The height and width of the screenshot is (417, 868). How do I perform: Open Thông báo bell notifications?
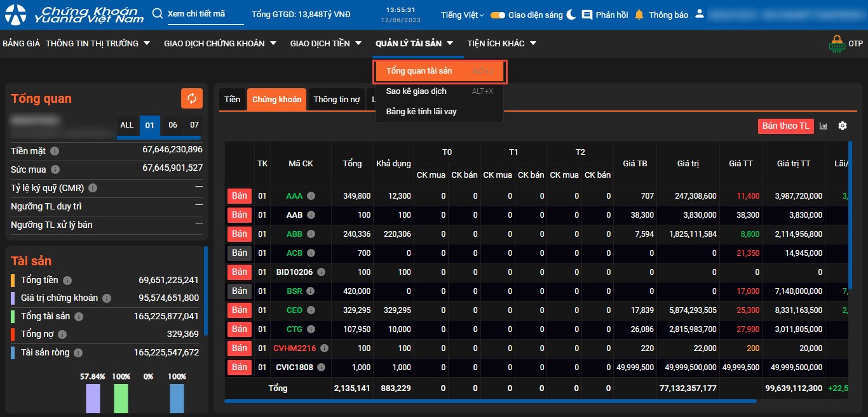tap(639, 15)
